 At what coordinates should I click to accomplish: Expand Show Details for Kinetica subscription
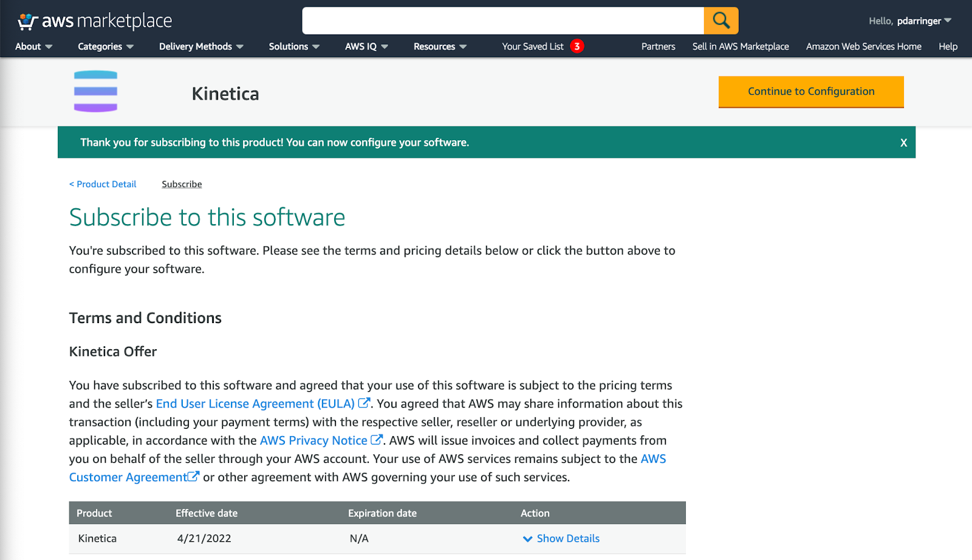coord(567,538)
